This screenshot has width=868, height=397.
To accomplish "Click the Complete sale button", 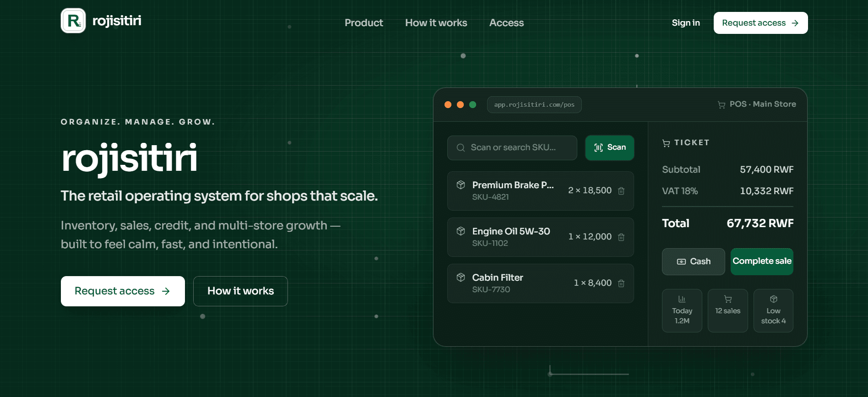I will pyautogui.click(x=762, y=261).
